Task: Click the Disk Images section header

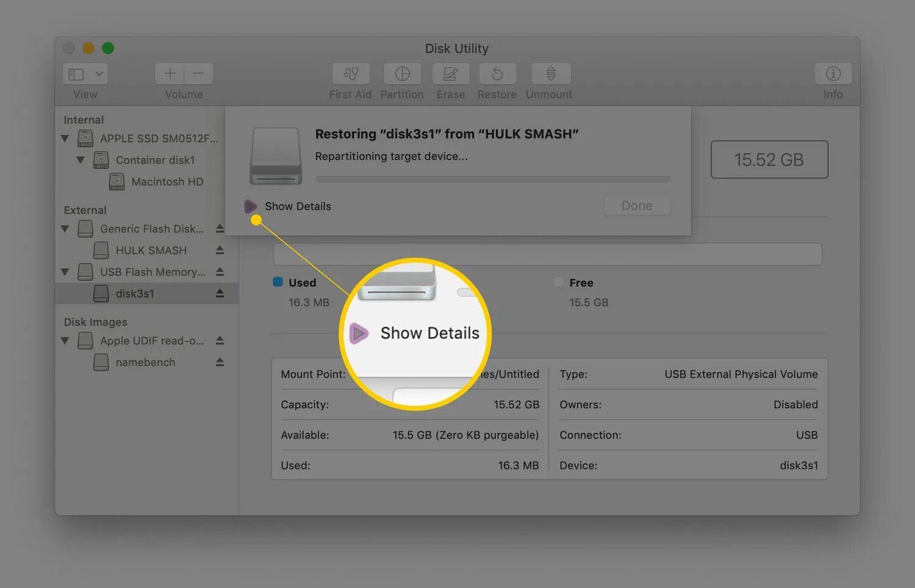Action: (x=95, y=322)
